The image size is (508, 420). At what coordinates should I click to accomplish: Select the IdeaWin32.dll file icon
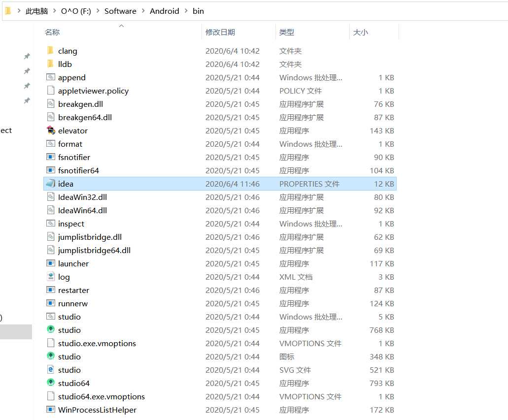point(51,196)
